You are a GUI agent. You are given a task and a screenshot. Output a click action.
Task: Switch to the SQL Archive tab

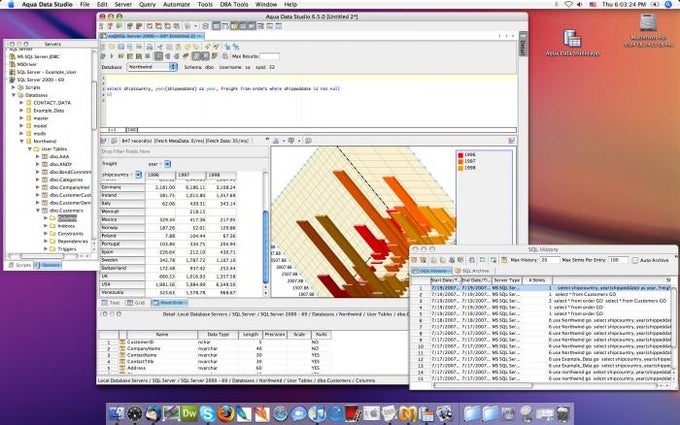(472, 271)
